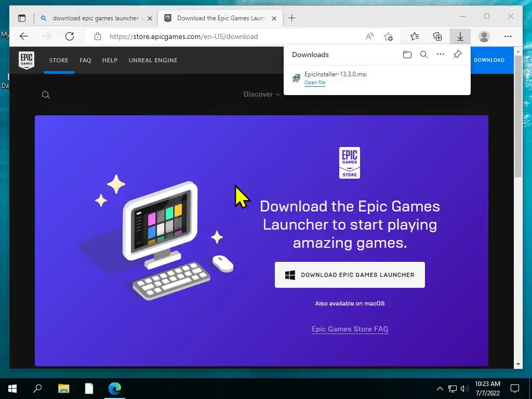532x399 pixels.
Task: Open the browser profile avatar
Action: coord(484,36)
